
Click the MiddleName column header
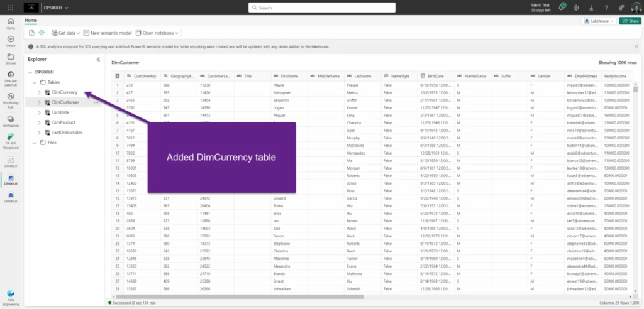[x=326, y=76]
